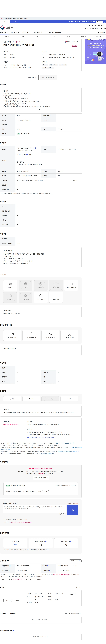
Task: Expand the 실업급여 main menu
Action: (x=26, y=32)
